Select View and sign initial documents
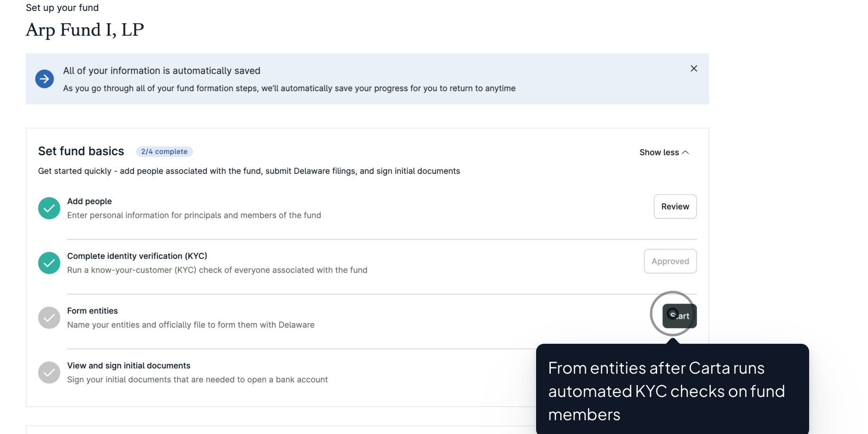The width and height of the screenshot is (868, 434). (129, 366)
